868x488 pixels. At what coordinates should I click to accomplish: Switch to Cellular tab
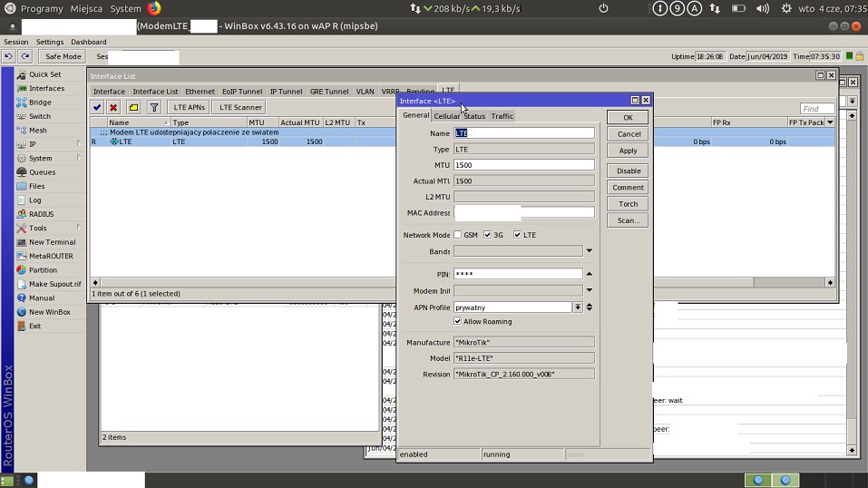click(446, 116)
